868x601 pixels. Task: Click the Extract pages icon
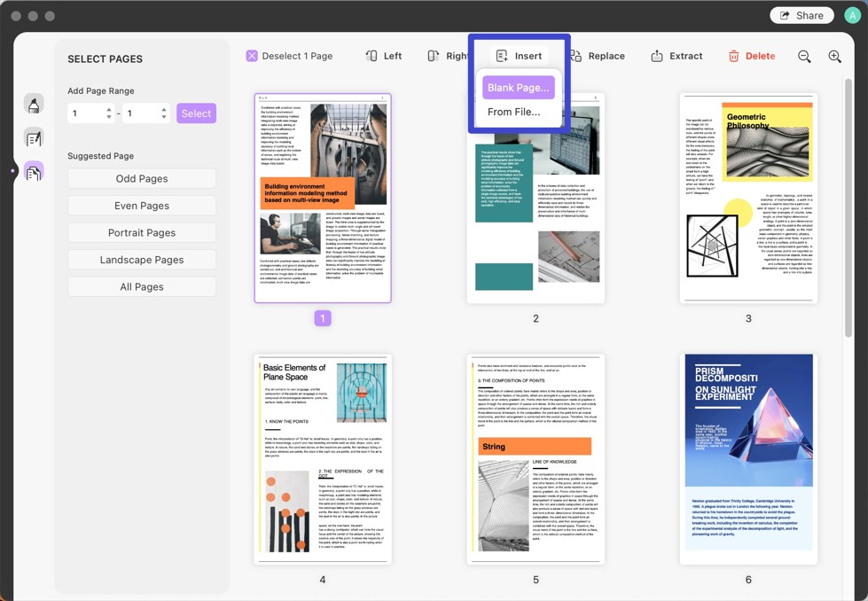coord(656,56)
